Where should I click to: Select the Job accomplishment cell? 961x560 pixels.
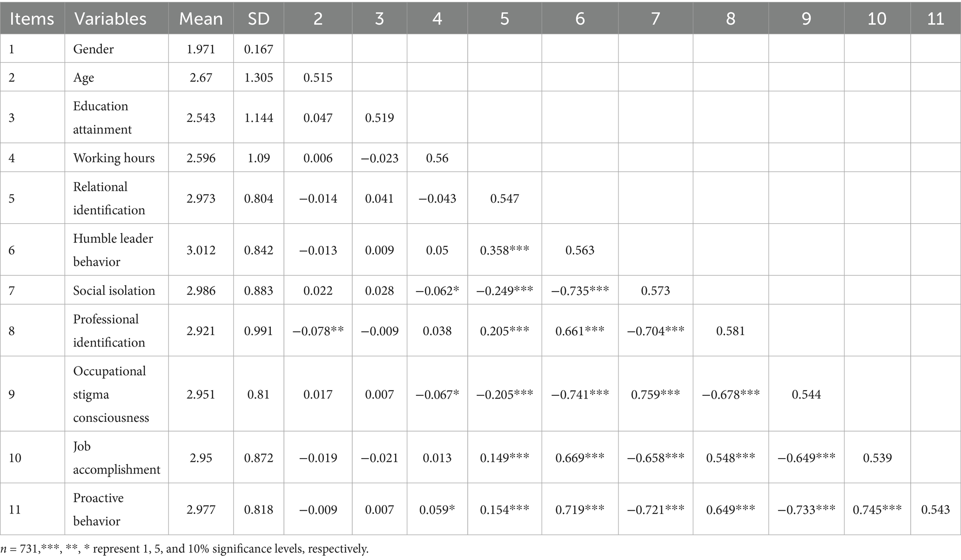tap(116, 458)
